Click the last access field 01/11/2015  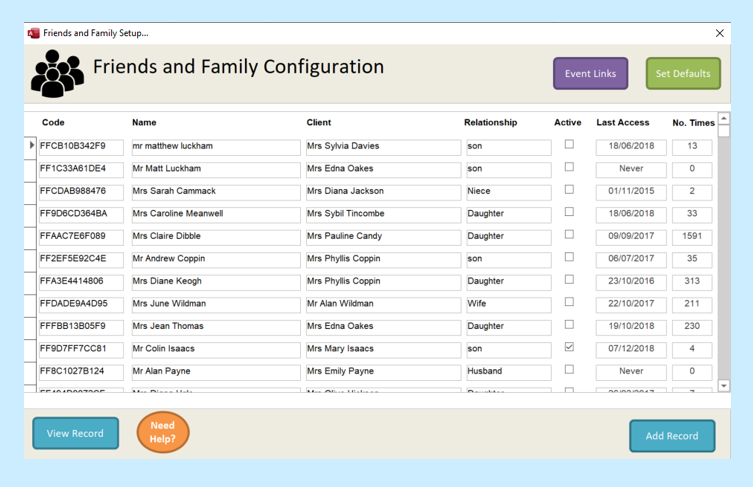(631, 192)
